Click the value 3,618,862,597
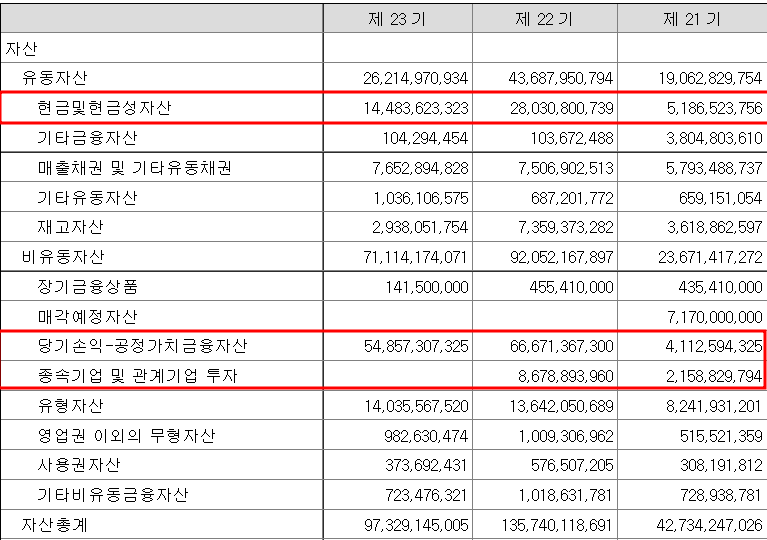 [x=714, y=227]
